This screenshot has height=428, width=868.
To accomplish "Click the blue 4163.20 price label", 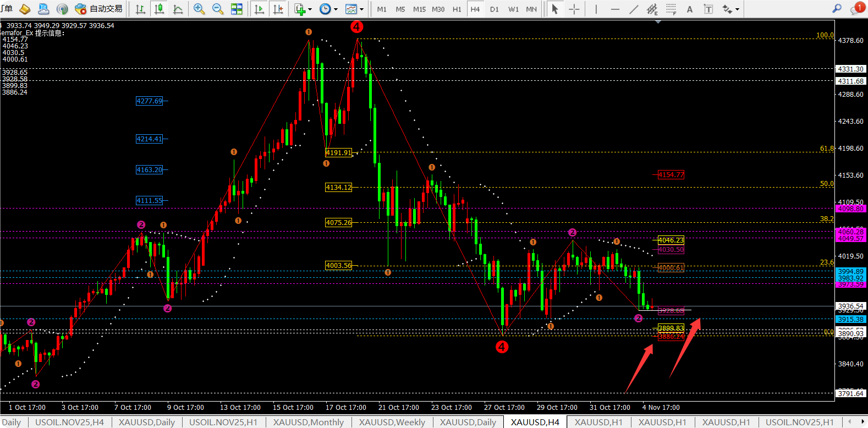I will pyautogui.click(x=150, y=170).
